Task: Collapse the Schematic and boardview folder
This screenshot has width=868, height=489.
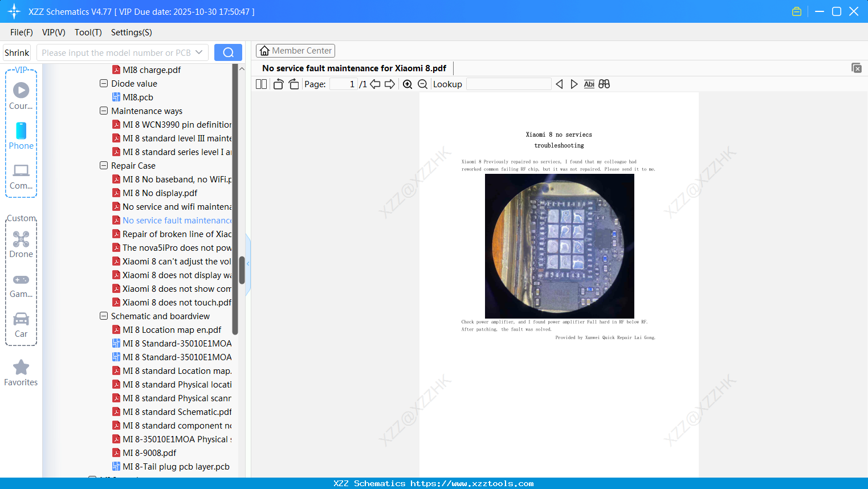Action: pos(104,316)
